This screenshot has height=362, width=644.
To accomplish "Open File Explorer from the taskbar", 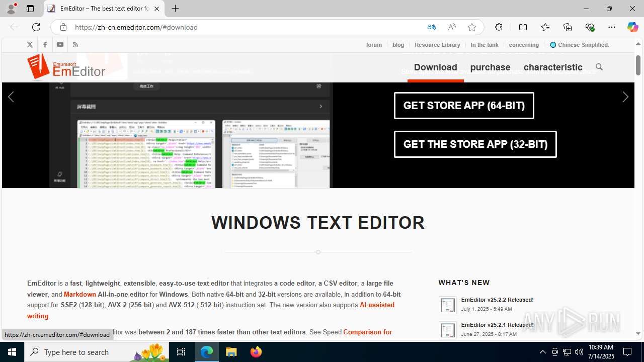I will click(231, 352).
